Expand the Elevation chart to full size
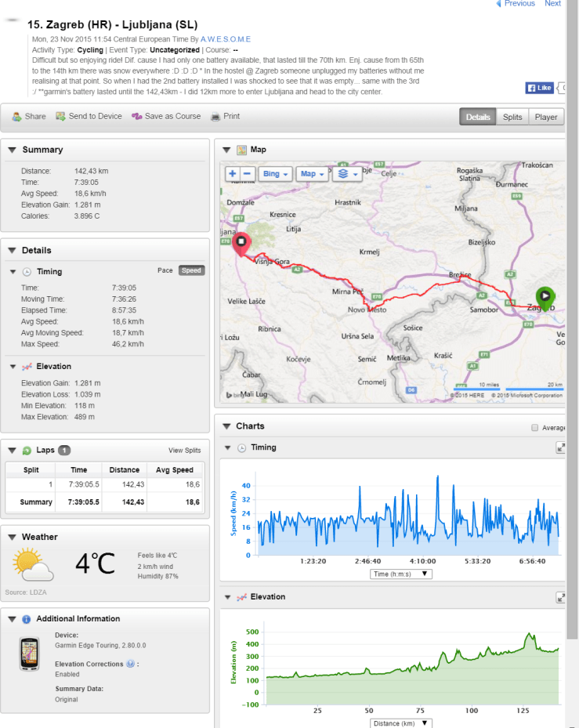The width and height of the screenshot is (579, 728). [x=561, y=597]
